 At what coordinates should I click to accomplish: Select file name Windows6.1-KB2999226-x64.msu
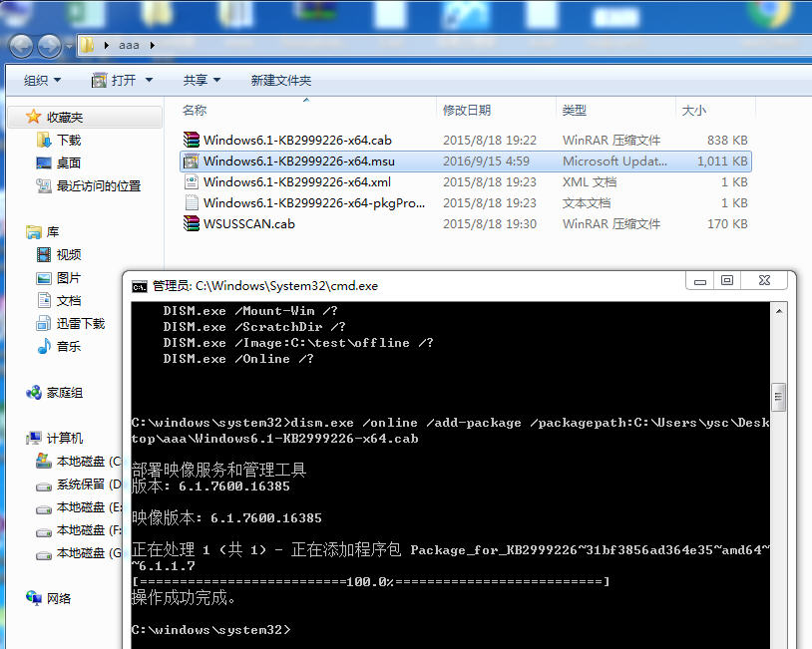(299, 161)
